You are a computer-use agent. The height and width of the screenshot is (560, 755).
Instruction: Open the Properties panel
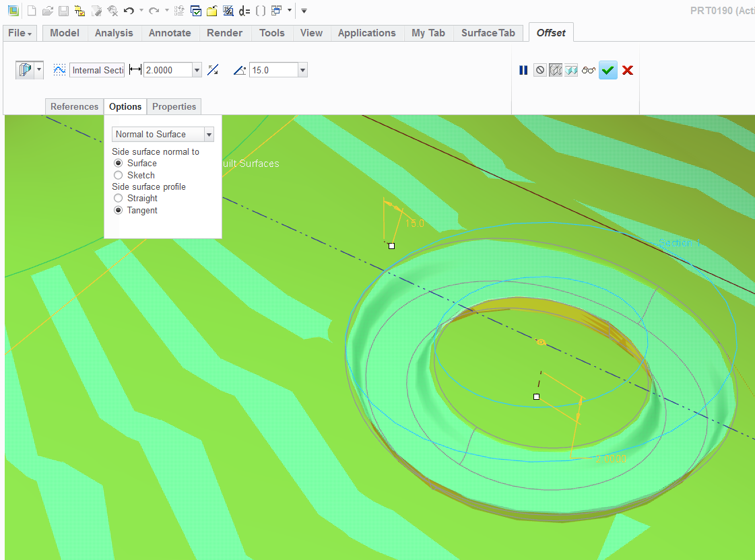pyautogui.click(x=174, y=106)
